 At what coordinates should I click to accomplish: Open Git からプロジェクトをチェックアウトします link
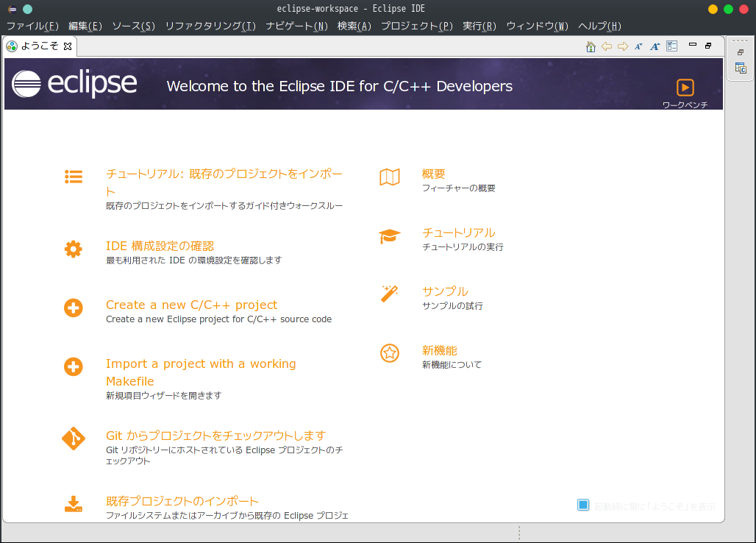(x=216, y=436)
